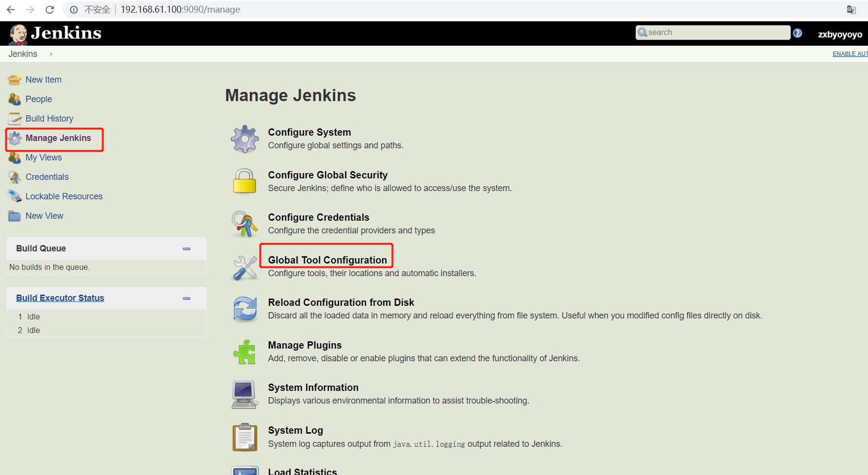Open the Load Statistics link
This screenshot has width=868, height=475.
(x=302, y=471)
